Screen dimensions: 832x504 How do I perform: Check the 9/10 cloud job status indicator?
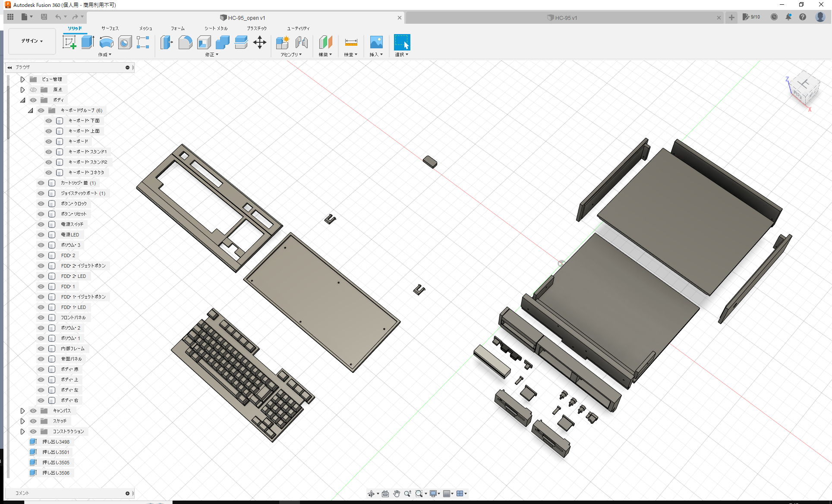point(752,17)
